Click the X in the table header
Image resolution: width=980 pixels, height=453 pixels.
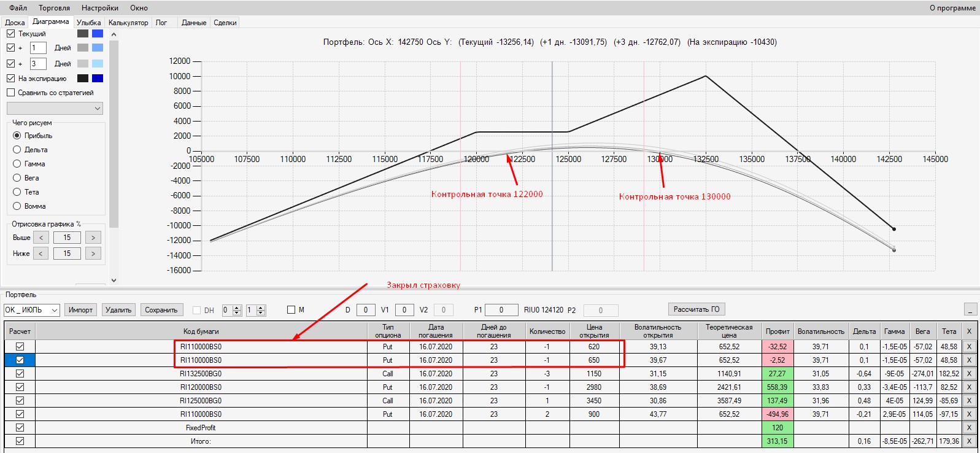[969, 331]
